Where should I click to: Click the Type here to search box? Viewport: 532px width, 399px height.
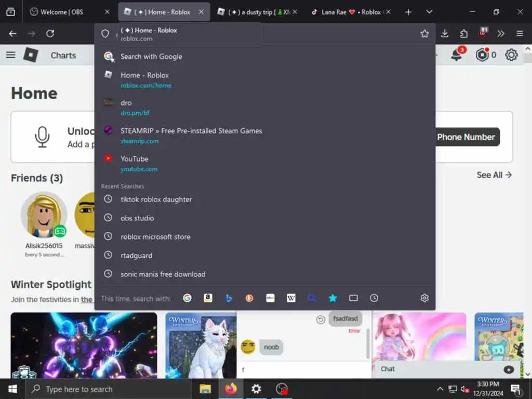[108, 389]
